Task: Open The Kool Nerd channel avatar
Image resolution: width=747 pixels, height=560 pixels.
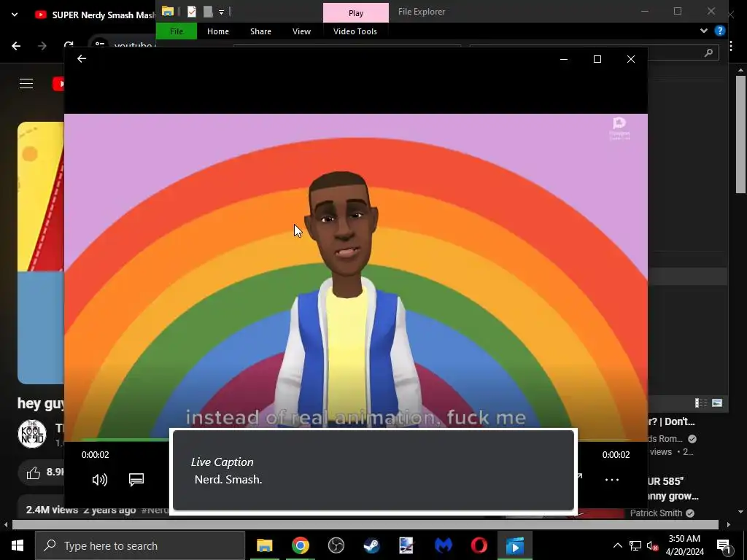Action: [x=32, y=434]
